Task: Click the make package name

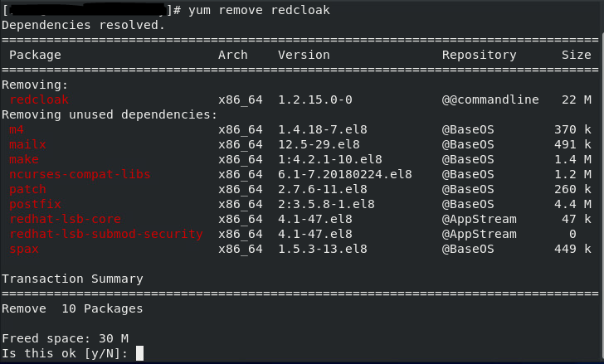Action: (24, 159)
